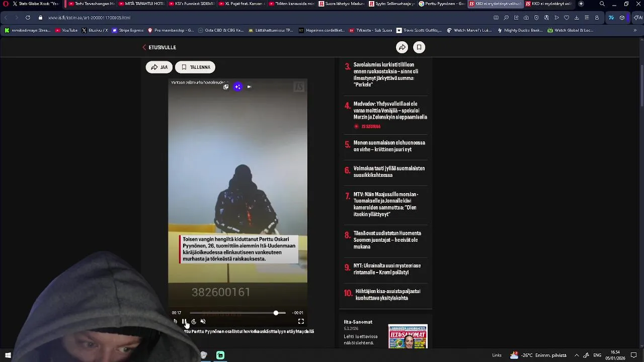The image size is (644, 362).
Task: Open article 3 about Savolaismies
Action: [385, 75]
